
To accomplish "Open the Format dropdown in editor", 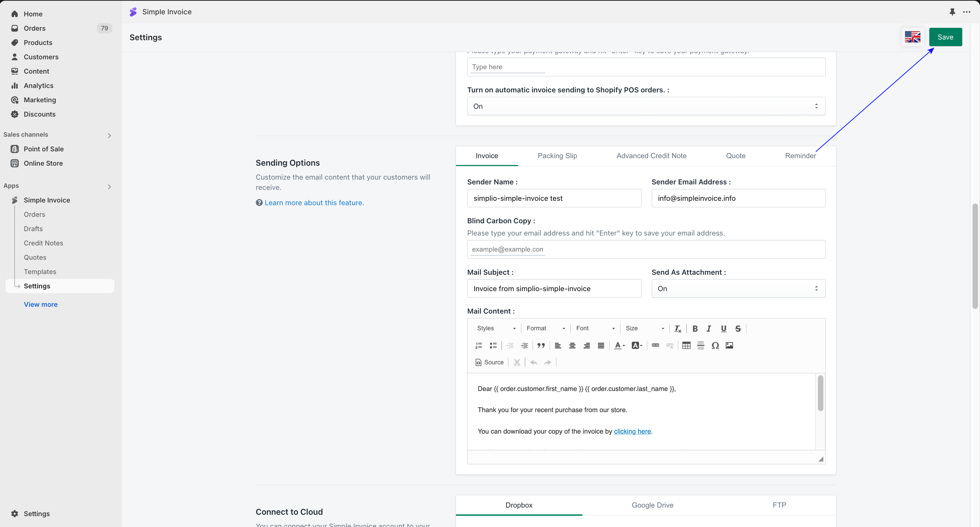I will point(545,328).
